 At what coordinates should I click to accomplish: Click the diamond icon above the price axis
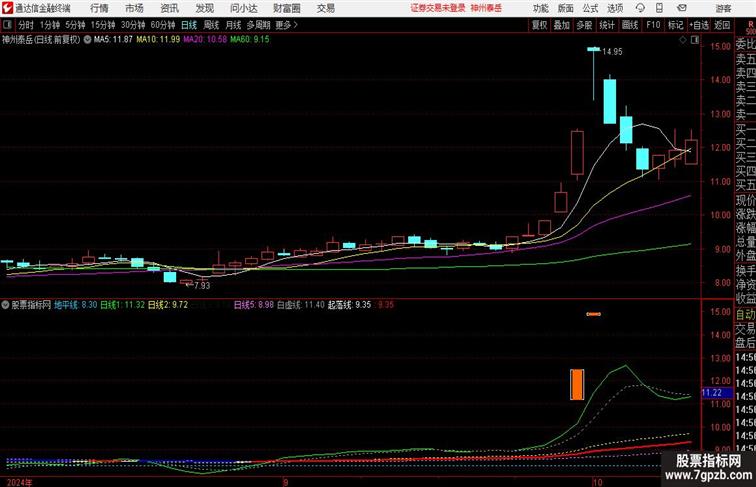(x=683, y=40)
